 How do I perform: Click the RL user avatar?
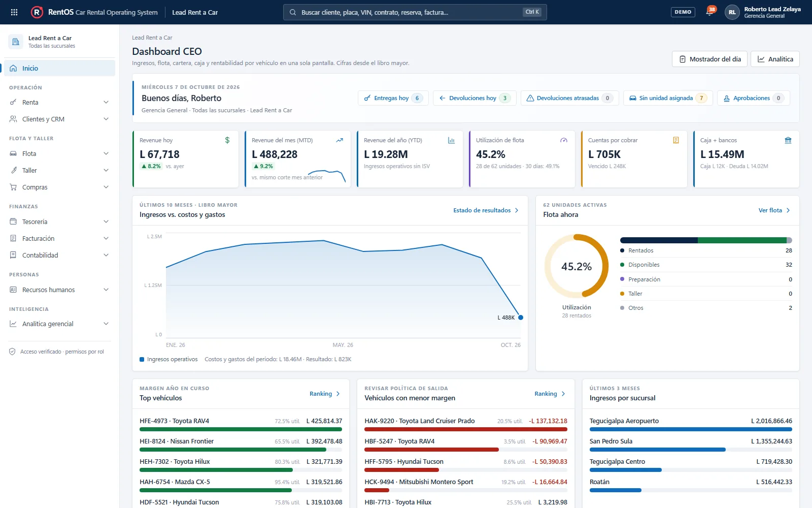[x=732, y=12]
